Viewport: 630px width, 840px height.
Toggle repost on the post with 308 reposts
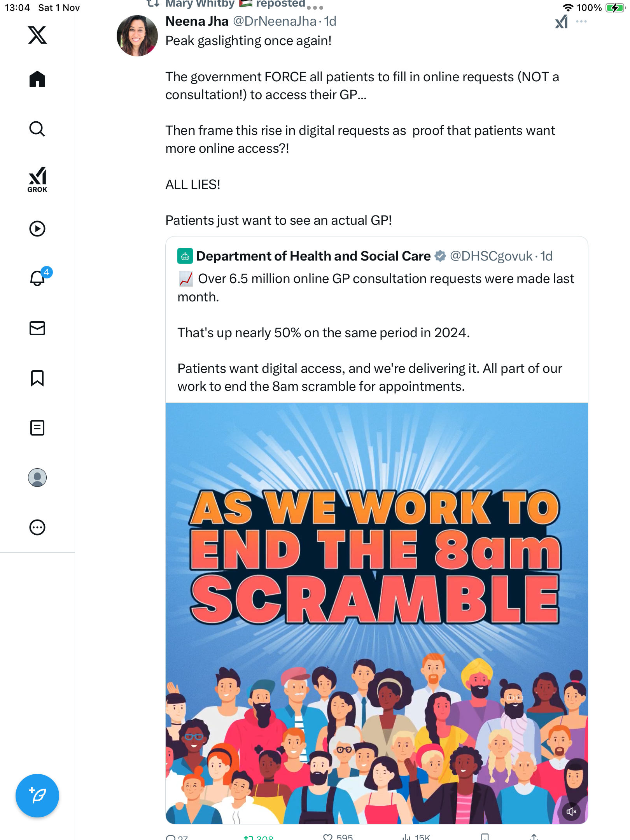pos(249,836)
